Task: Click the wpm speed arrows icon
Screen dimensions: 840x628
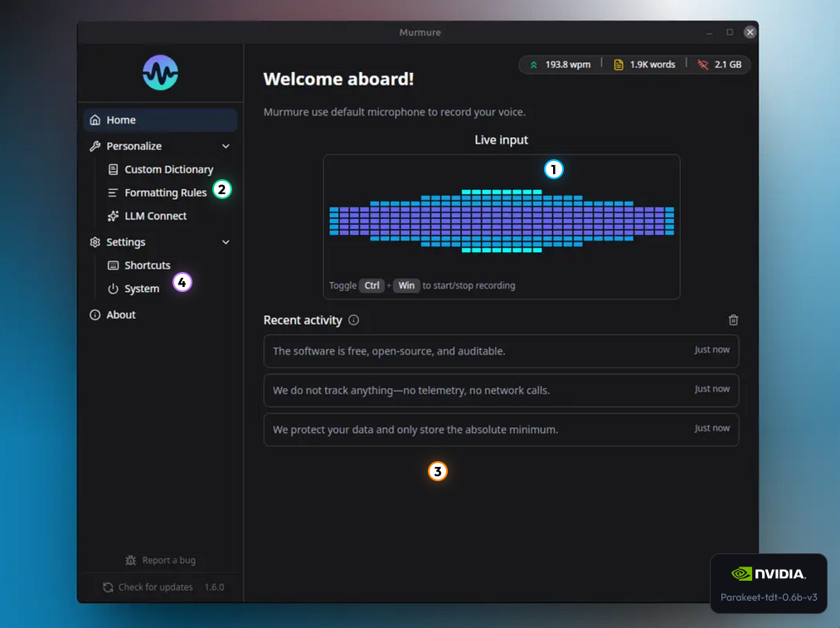Action: click(x=533, y=65)
